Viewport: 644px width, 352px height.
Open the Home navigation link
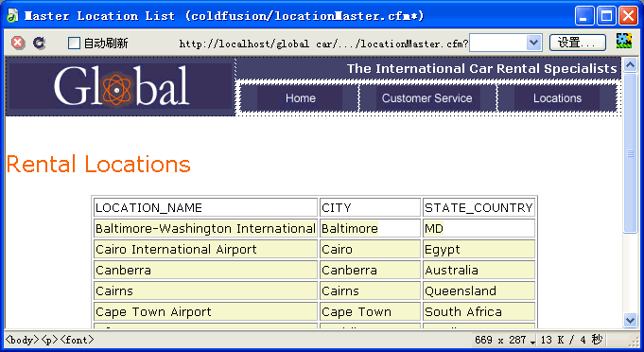click(x=300, y=98)
